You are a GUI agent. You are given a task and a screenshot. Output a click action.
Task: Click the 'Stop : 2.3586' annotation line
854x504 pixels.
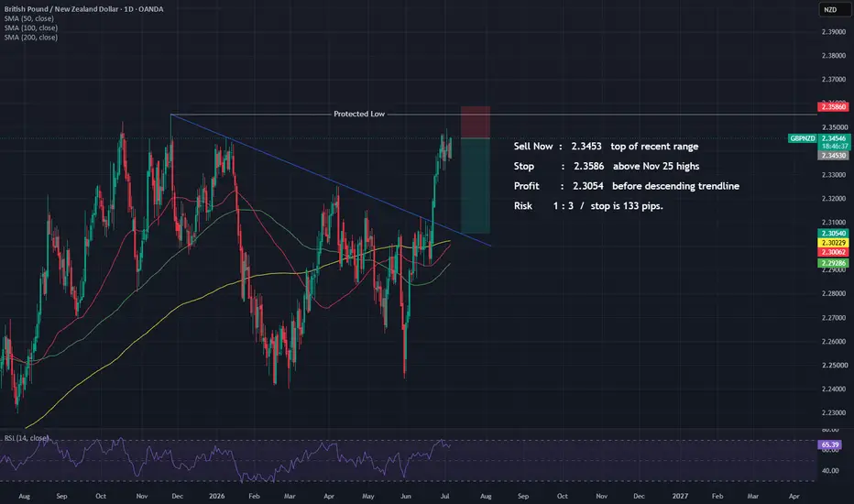click(607, 166)
